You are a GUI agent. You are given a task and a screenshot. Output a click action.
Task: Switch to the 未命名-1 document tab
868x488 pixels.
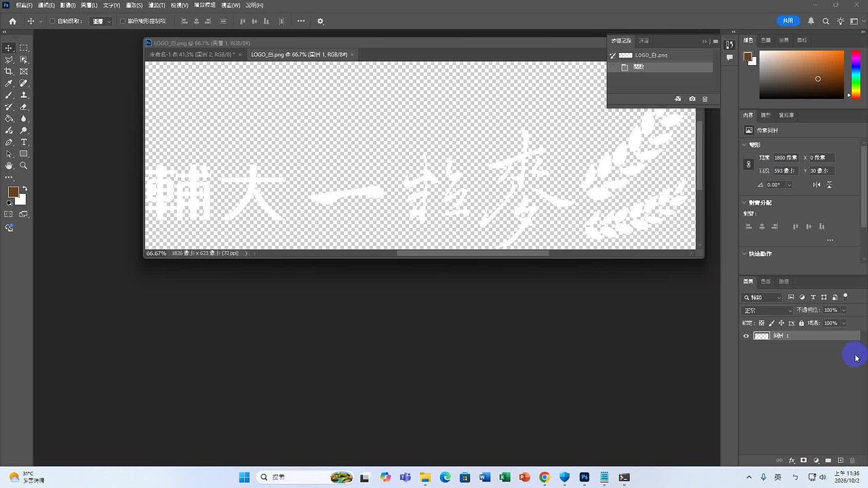click(x=192, y=54)
